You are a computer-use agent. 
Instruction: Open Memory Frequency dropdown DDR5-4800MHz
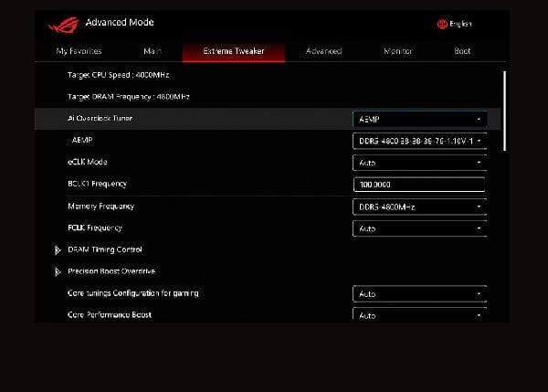(x=420, y=207)
